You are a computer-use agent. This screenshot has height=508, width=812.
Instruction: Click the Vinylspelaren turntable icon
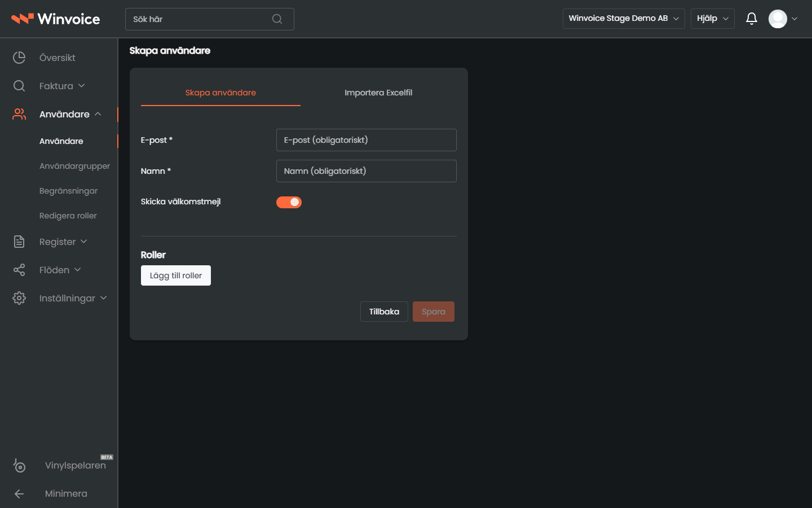coord(19,465)
